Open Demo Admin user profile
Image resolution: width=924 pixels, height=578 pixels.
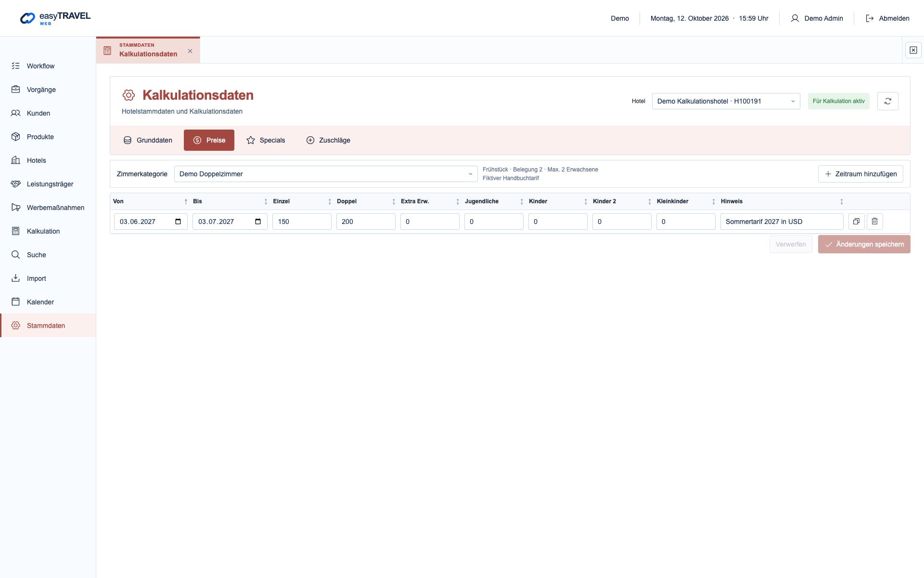(817, 18)
